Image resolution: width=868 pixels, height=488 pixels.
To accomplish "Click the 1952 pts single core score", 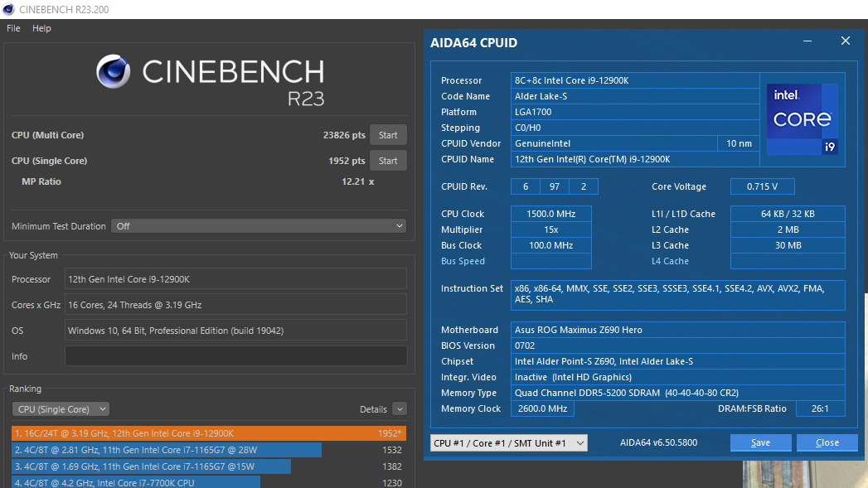I will pyautogui.click(x=347, y=161).
